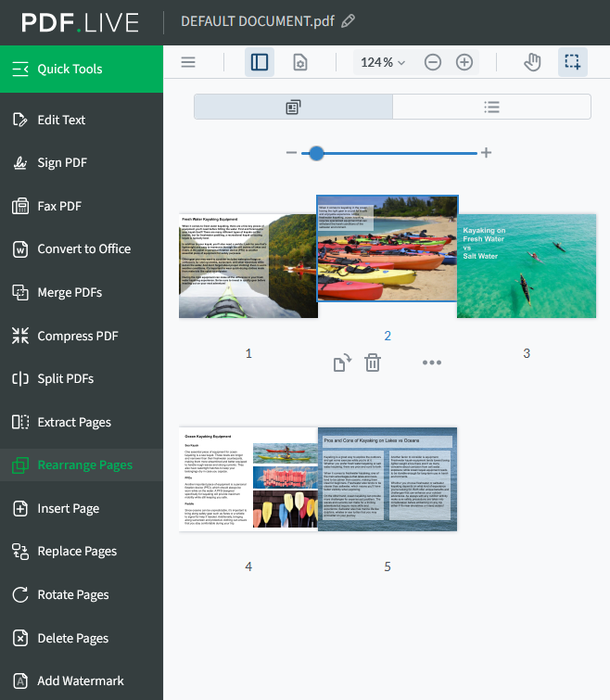
Task: Switch to the outline list tab
Action: pos(491,107)
